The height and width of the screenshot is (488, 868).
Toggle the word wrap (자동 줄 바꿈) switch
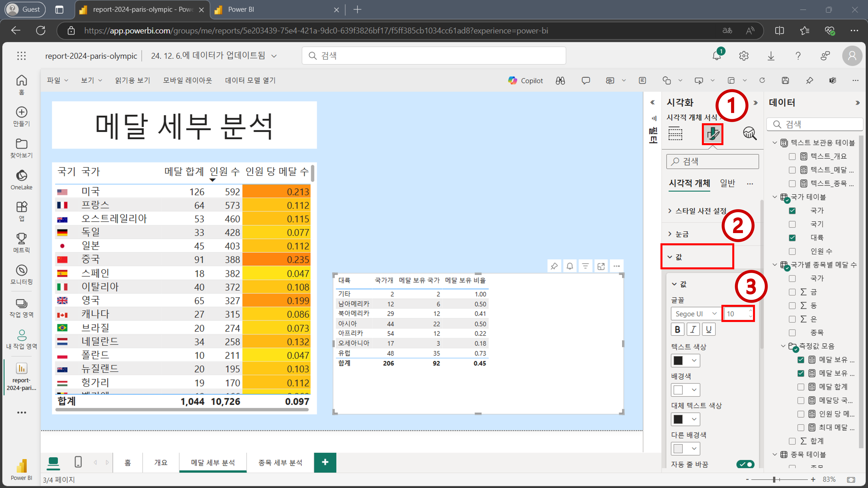745,464
